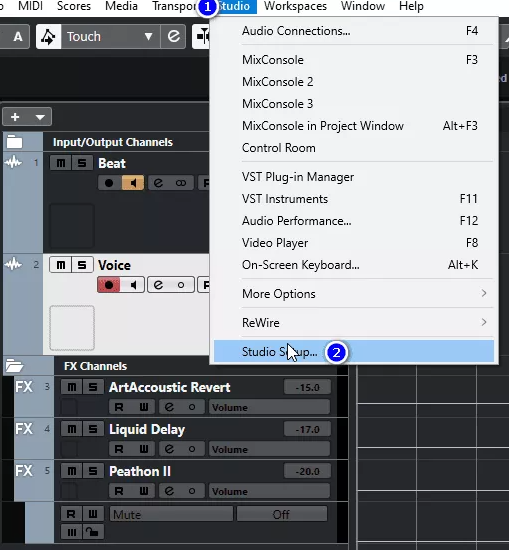This screenshot has width=509, height=550.
Task: Mute the Beat track
Action: click(61, 163)
